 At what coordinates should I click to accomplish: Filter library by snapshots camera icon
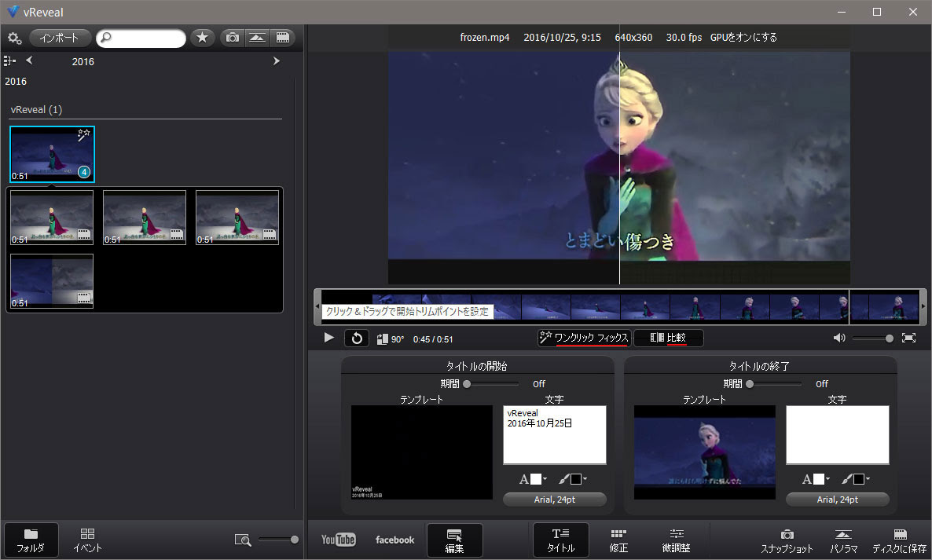point(233,38)
